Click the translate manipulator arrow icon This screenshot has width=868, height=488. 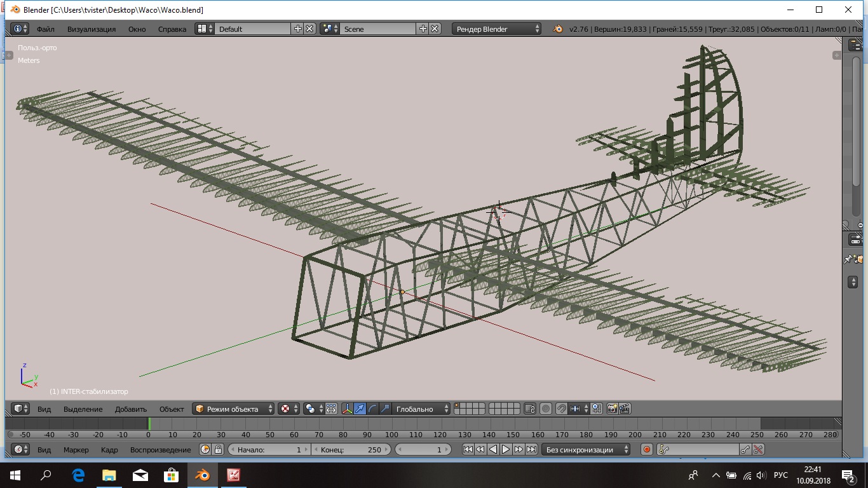tap(360, 409)
